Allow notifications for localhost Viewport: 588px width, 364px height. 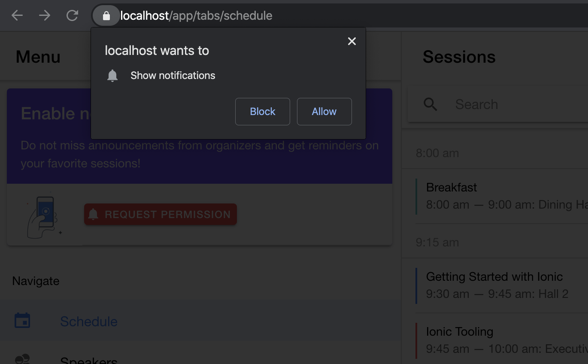coord(324,112)
